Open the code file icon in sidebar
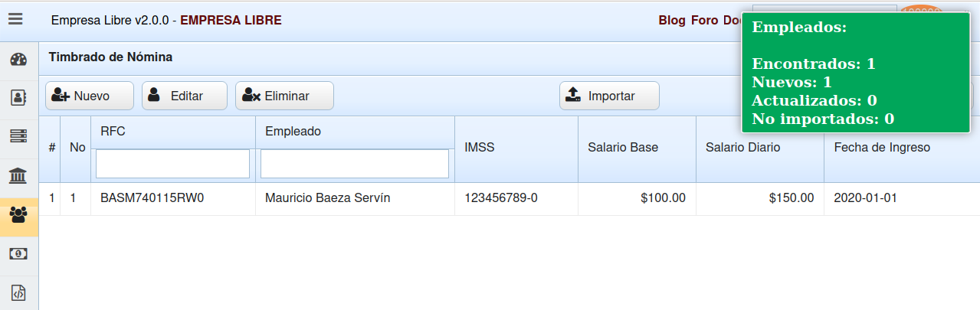980x310 pixels. point(19,292)
